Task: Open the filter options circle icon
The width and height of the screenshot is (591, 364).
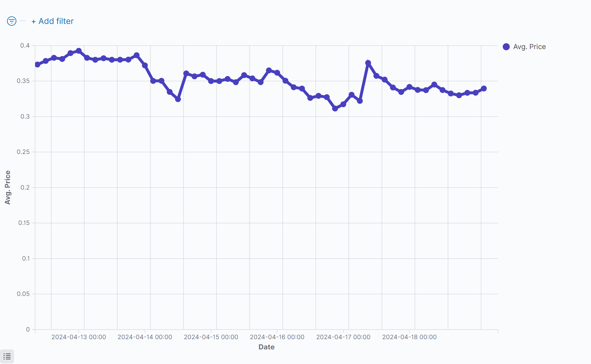Action: coord(12,21)
